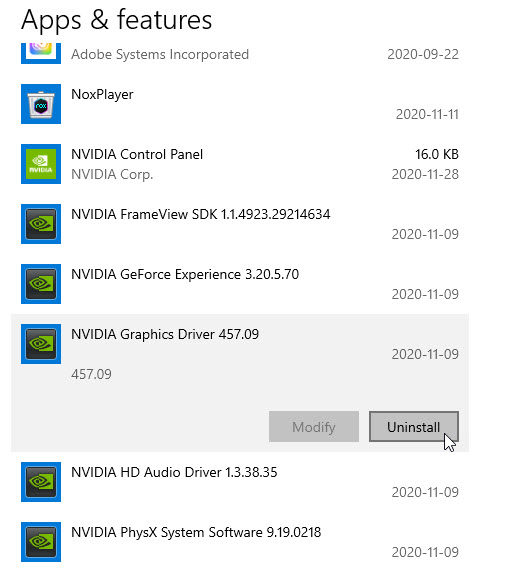Select NVIDIA PhysX System Software 9.19.0218 entry
Image resolution: width=520 pixels, height=570 pixels.
pyautogui.click(x=196, y=532)
